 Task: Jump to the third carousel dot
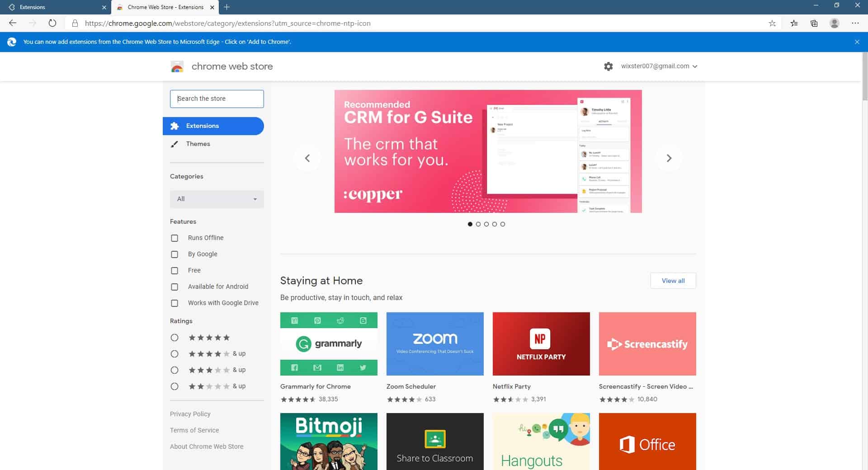[486, 224]
